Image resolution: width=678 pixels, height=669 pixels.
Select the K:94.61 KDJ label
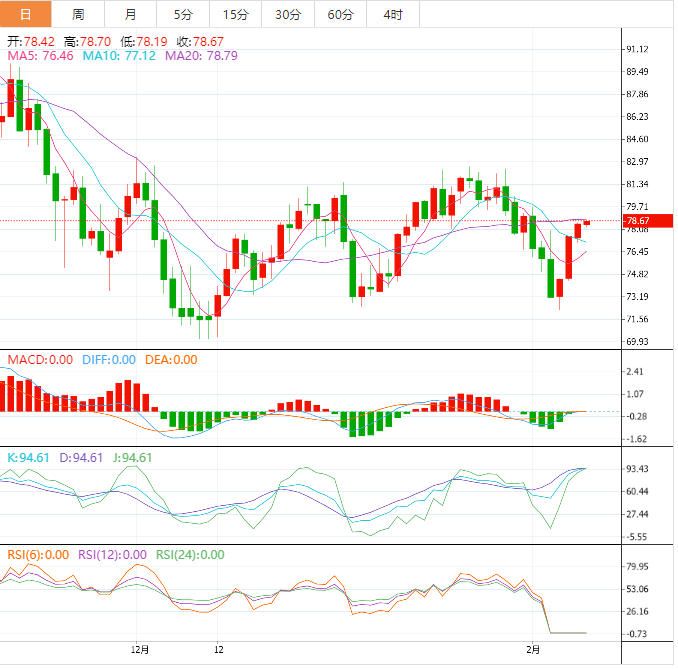(x=30, y=458)
